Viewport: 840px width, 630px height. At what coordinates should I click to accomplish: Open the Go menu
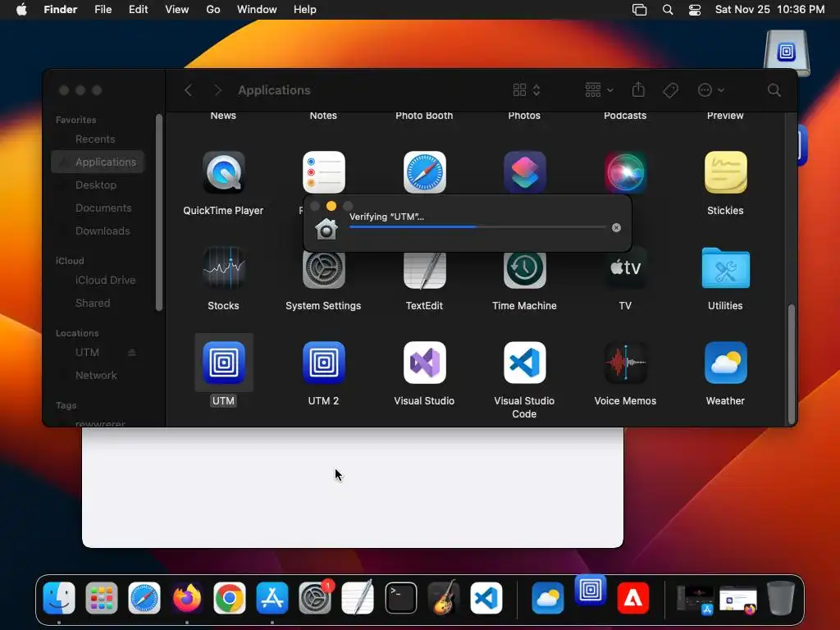213,10
